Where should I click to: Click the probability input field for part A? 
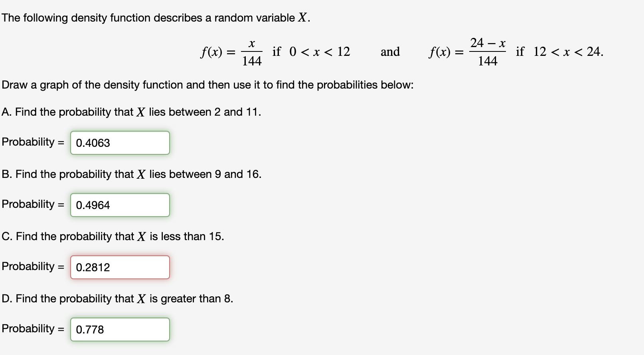coord(120,143)
